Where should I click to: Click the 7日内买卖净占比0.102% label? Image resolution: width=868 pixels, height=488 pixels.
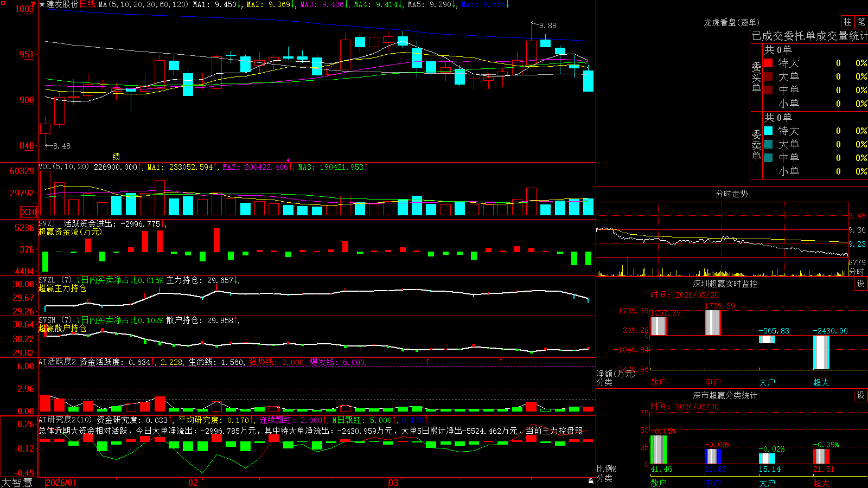tap(120, 320)
